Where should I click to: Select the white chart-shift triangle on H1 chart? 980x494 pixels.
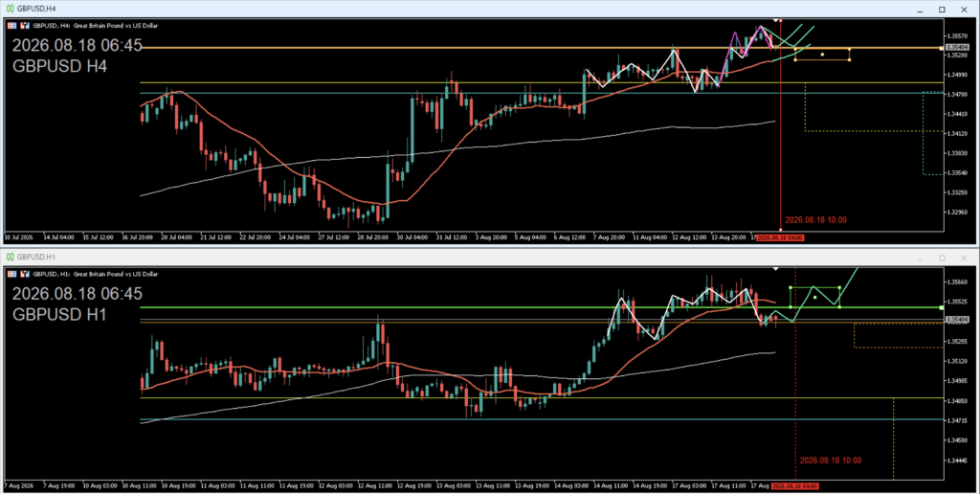coord(775,269)
